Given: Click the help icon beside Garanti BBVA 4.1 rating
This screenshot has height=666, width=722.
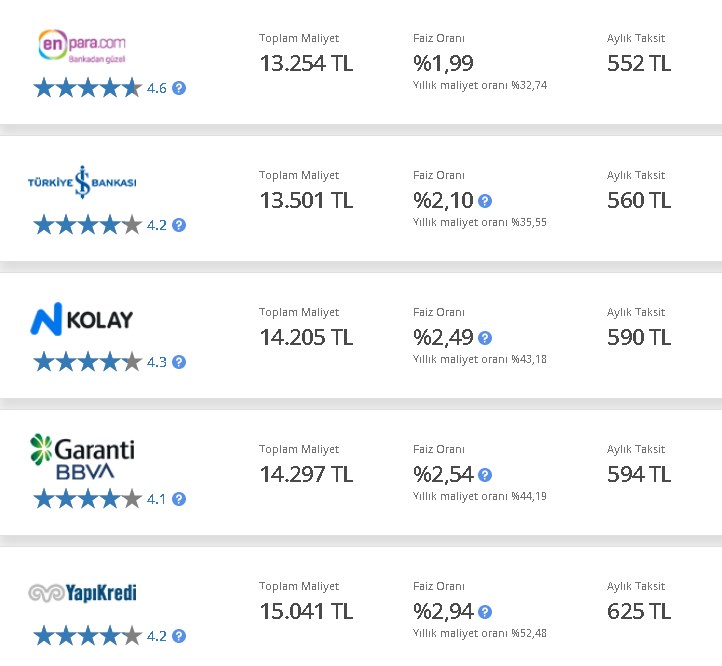Looking at the screenshot, I should tap(179, 499).
